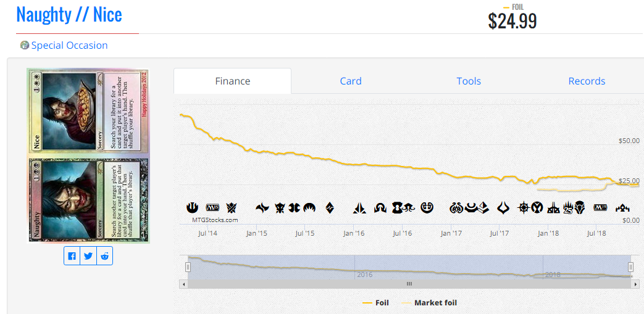Switch to the Card tab
644x314 pixels.
pyautogui.click(x=351, y=81)
